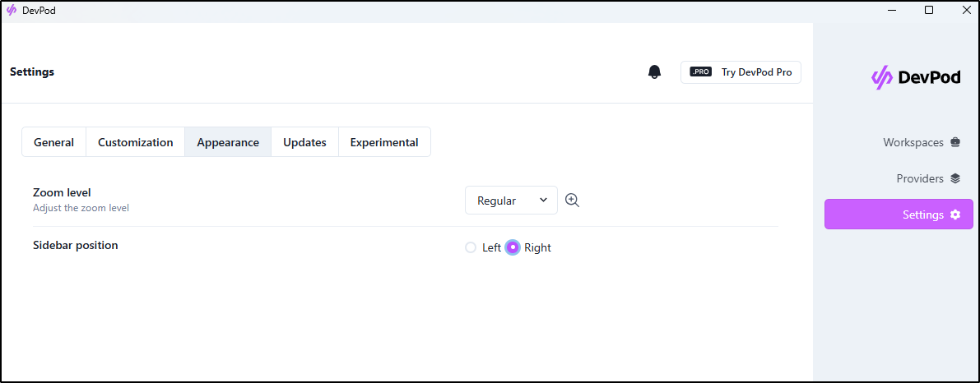Switch to the General tab

point(53,142)
